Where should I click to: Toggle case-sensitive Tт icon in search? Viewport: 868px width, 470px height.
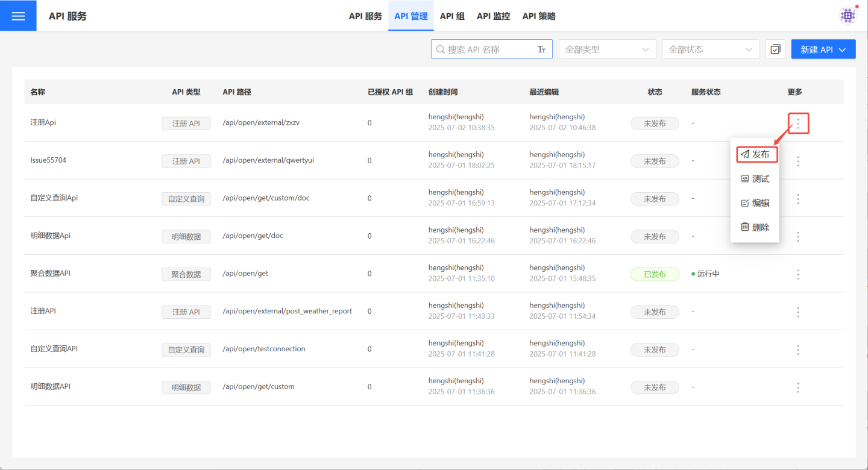coord(541,49)
